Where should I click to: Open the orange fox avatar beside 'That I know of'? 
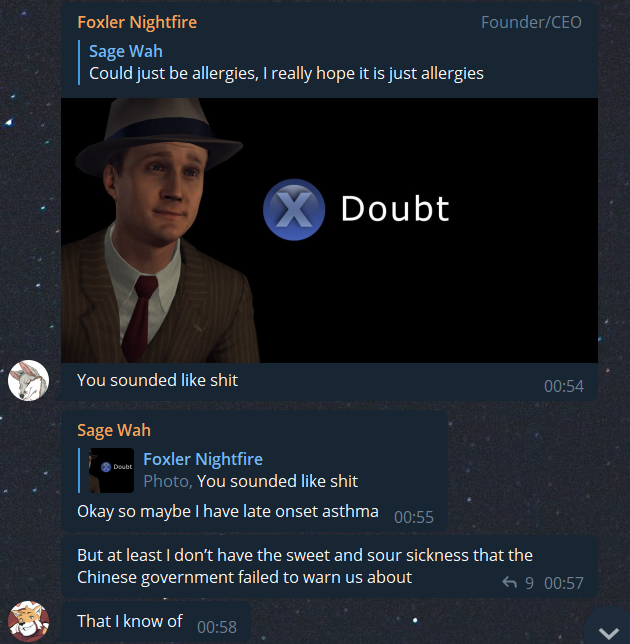(x=28, y=621)
